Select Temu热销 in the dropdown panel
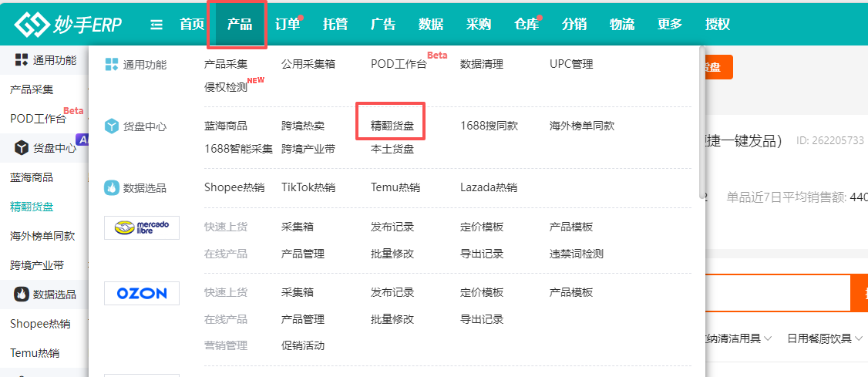Image resolution: width=868 pixels, height=377 pixels. tap(395, 187)
